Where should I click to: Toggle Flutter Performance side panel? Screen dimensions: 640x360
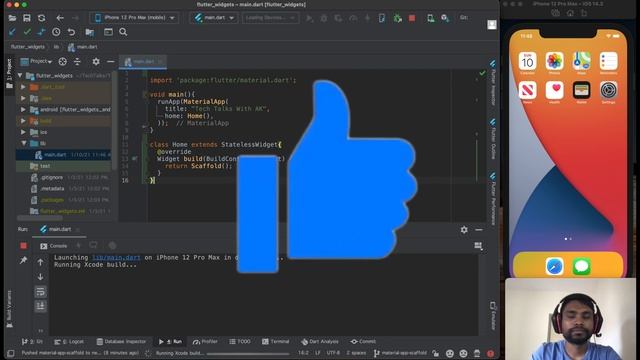click(493, 199)
